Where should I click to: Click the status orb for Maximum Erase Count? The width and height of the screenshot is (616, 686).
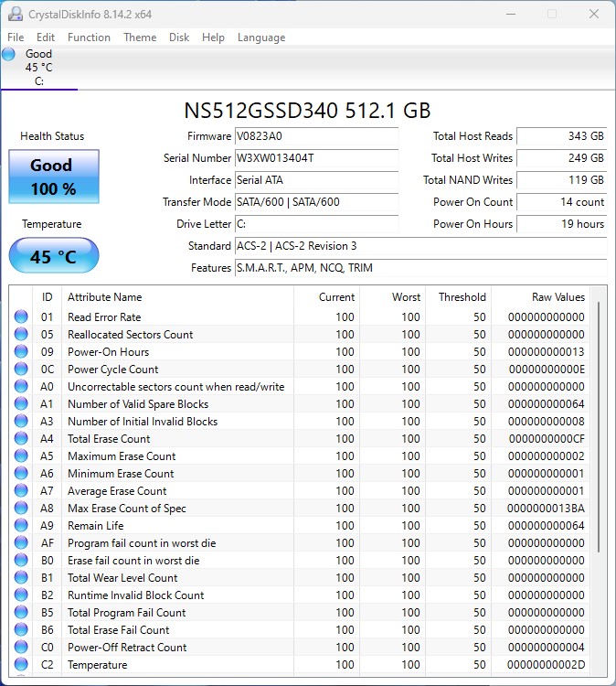pyautogui.click(x=21, y=456)
